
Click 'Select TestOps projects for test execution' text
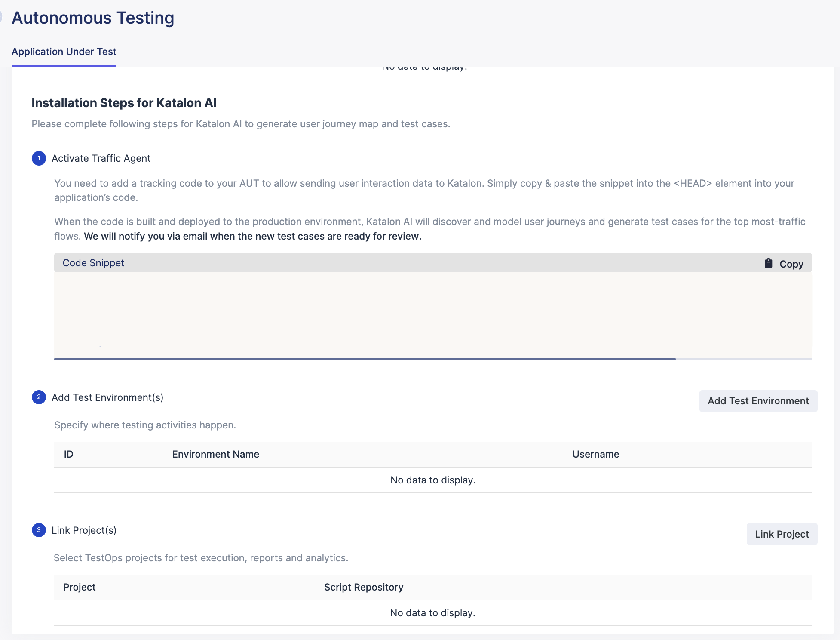tap(201, 558)
